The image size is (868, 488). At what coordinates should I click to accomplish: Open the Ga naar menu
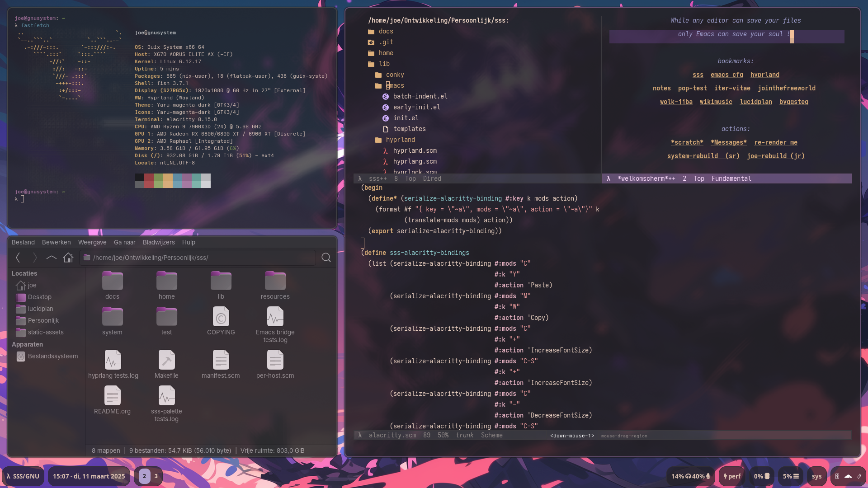[124, 242]
